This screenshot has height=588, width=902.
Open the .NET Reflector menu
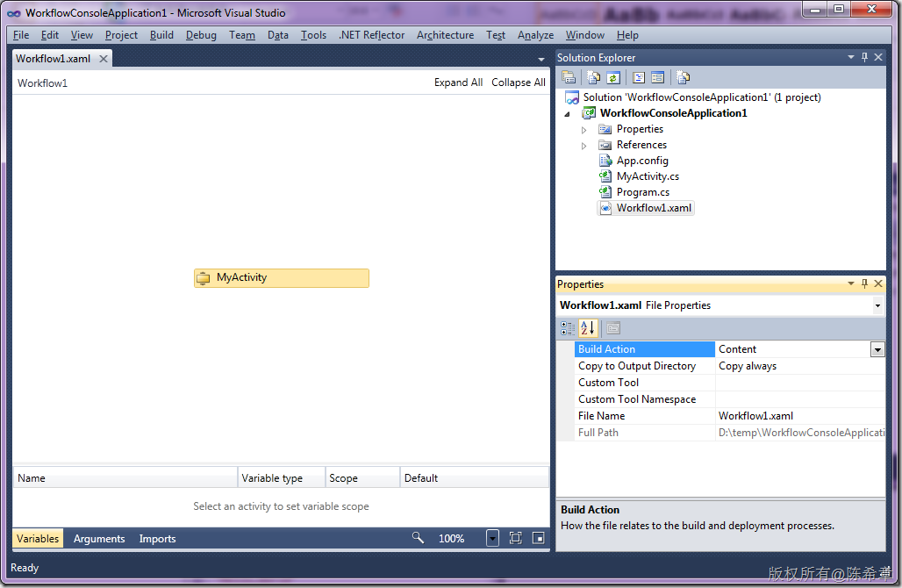click(372, 35)
